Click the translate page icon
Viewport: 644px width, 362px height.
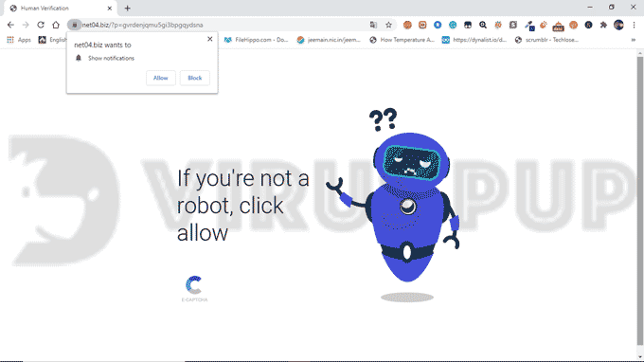coord(373,25)
